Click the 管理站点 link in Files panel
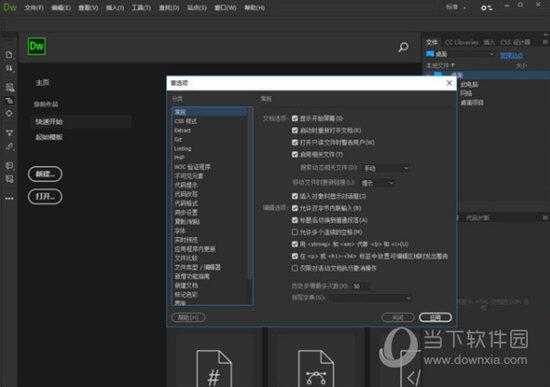The image size is (550, 387). [511, 55]
